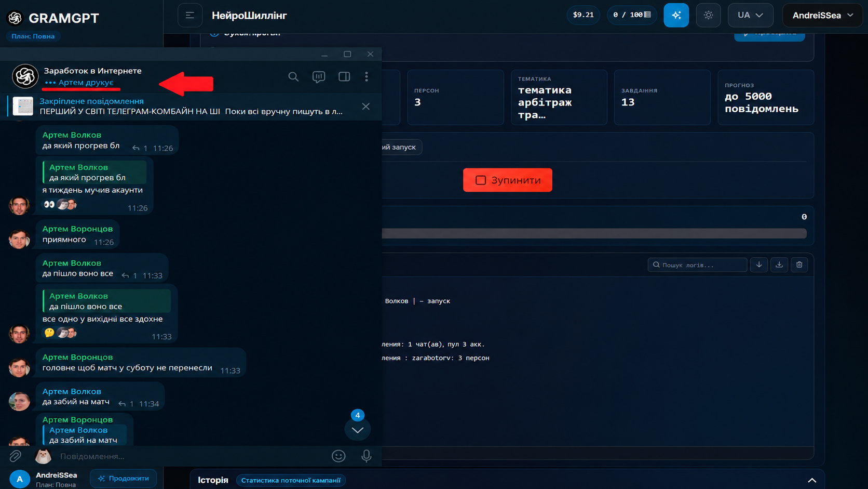This screenshot has width=868, height=489.
Task: Toggle the light/dark theme sun icon
Action: pyautogui.click(x=708, y=15)
